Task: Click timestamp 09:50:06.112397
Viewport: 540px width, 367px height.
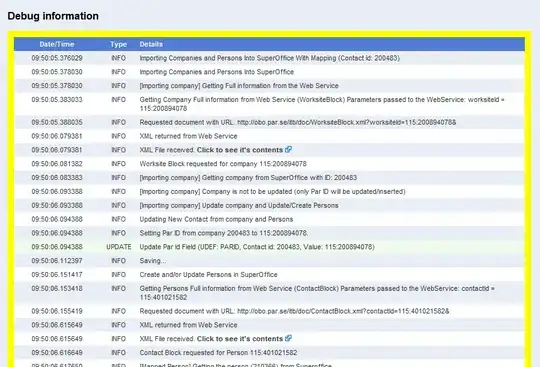Action: tap(57, 261)
